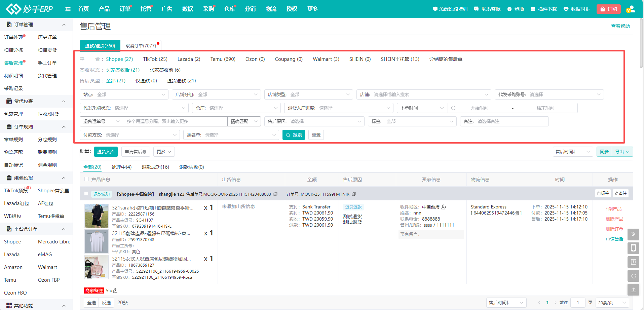Screen dimensions: 644x310
Task: Copy the after-sale number MOCK-OOR via copy icon
Action: (x=275, y=194)
